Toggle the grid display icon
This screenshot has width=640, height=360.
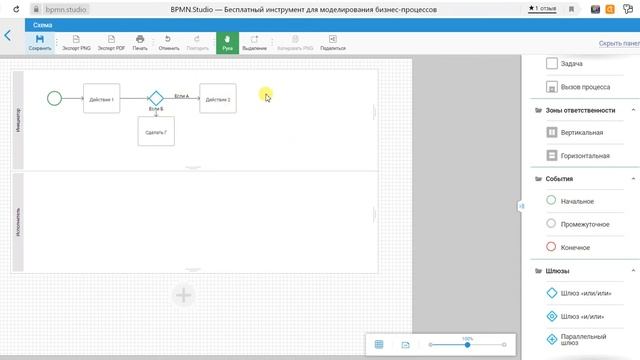click(379, 344)
